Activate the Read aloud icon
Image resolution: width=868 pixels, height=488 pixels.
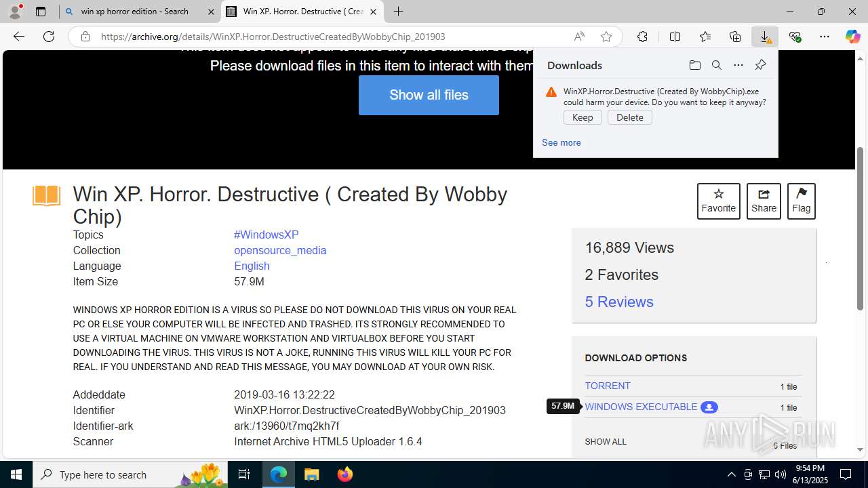pos(579,37)
